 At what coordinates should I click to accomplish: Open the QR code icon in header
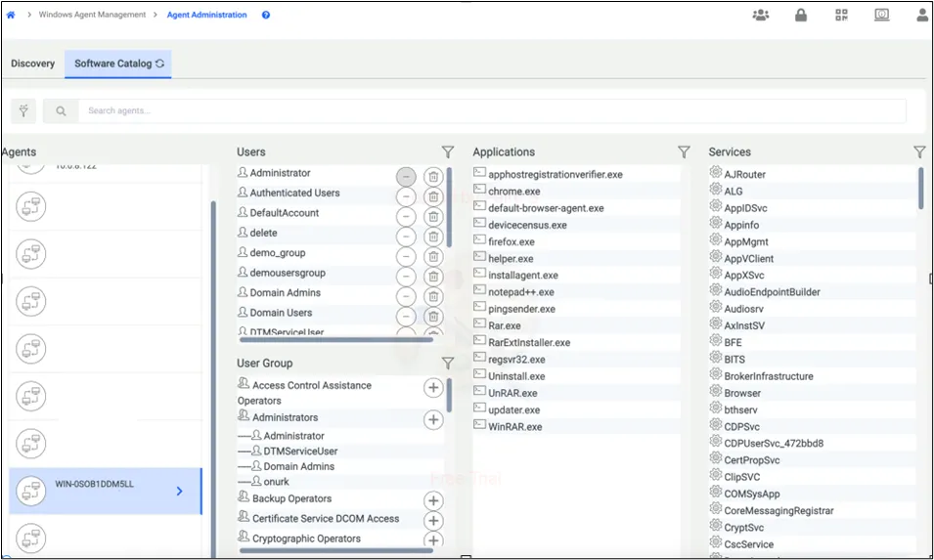click(841, 15)
